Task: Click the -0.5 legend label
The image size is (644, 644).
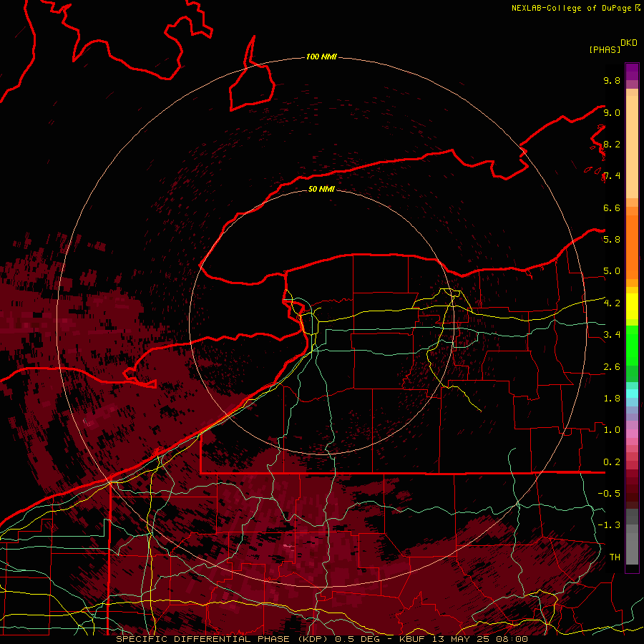Action: click(609, 494)
